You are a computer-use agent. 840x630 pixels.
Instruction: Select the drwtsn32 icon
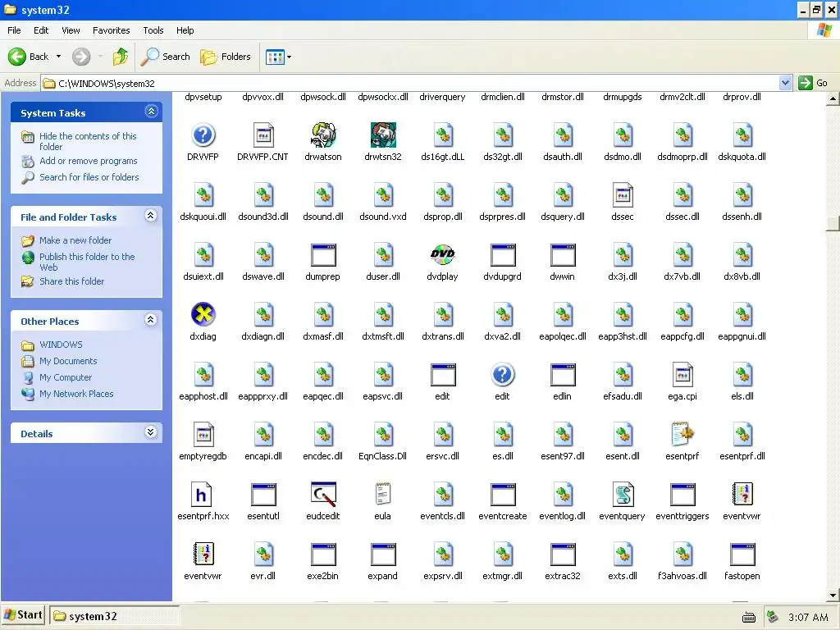click(383, 135)
